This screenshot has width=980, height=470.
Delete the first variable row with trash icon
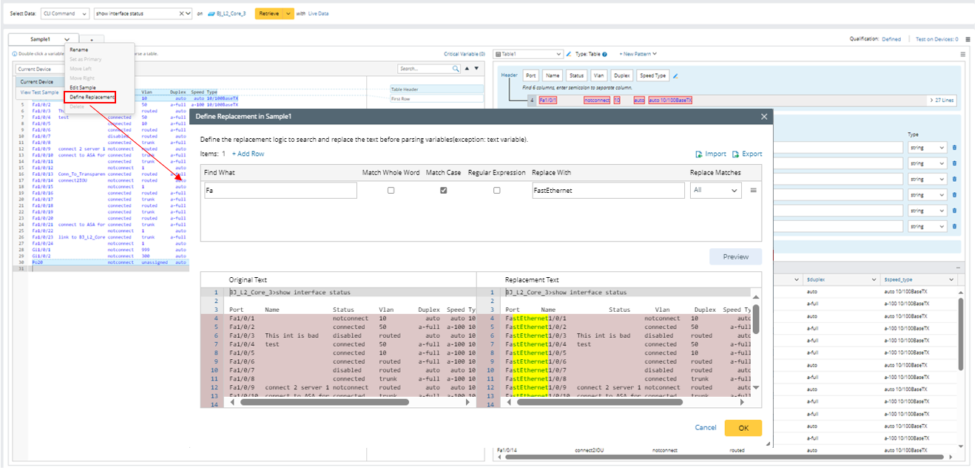click(954, 148)
